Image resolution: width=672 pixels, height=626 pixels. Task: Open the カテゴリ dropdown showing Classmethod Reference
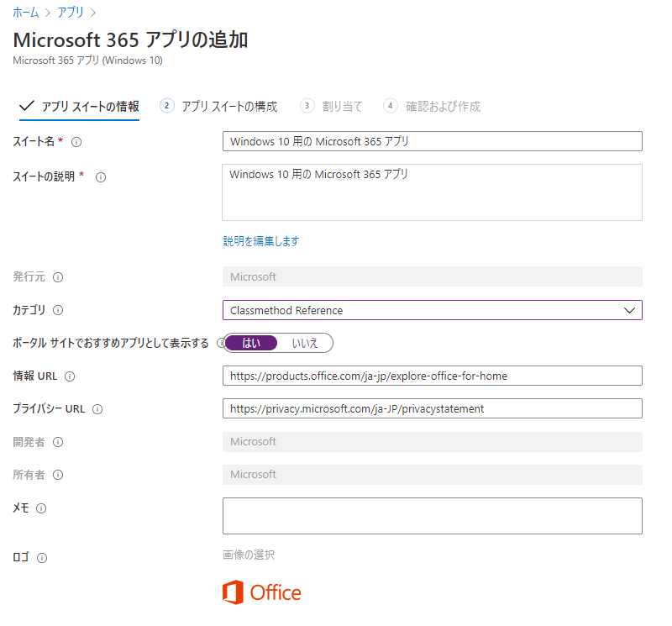tap(432, 310)
